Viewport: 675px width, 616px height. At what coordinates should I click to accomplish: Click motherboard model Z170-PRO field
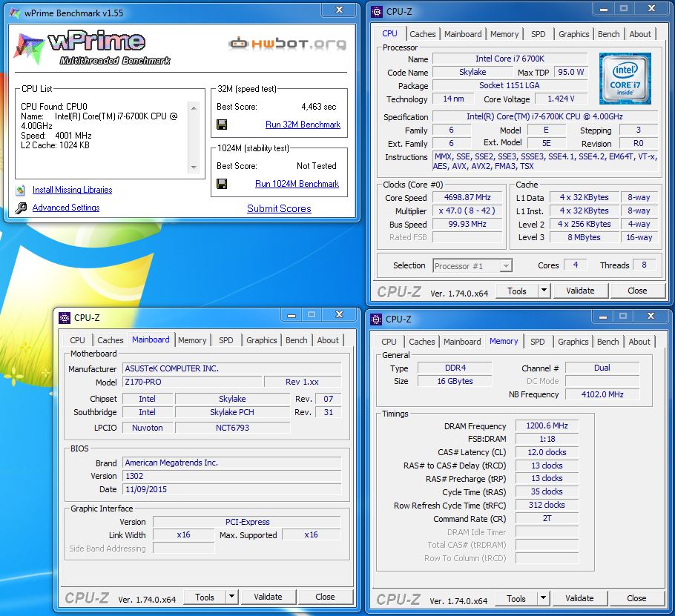tap(192, 382)
